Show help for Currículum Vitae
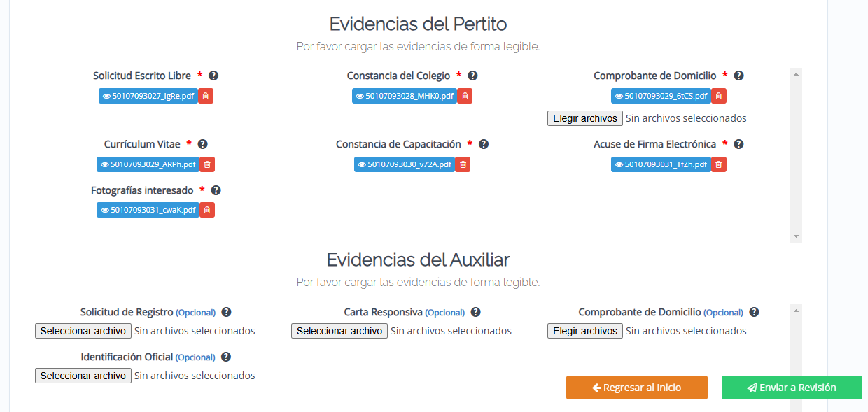The width and height of the screenshot is (868, 412). [202, 144]
